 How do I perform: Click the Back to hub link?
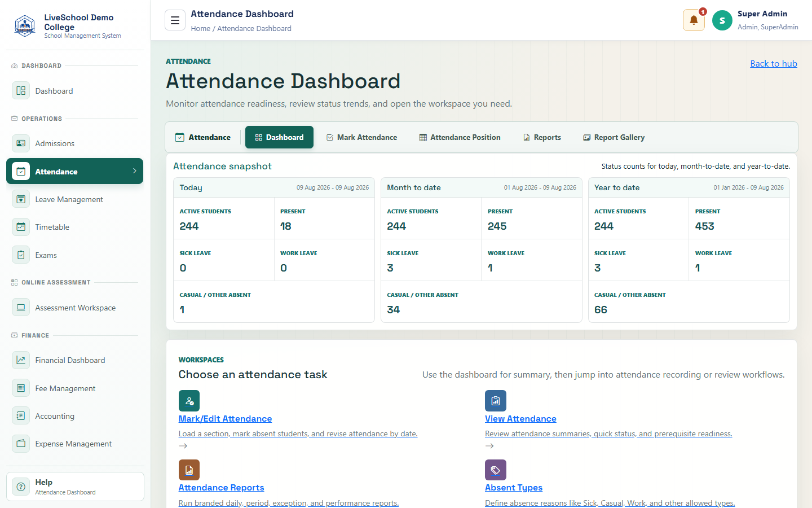(774, 63)
